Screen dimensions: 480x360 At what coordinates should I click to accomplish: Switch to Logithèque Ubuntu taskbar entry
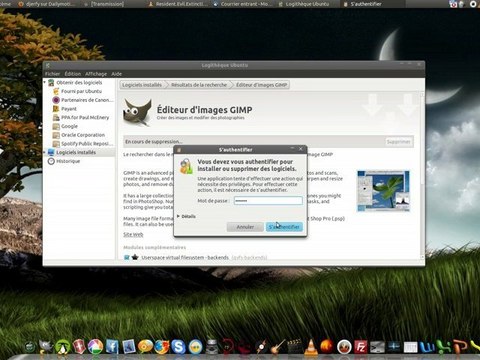(304, 4)
